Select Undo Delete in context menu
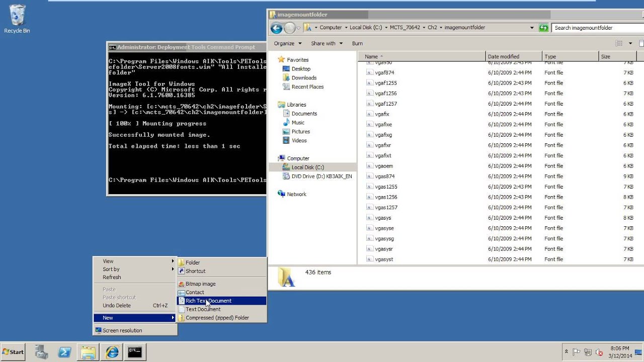This screenshot has width=644, height=362. point(135,305)
